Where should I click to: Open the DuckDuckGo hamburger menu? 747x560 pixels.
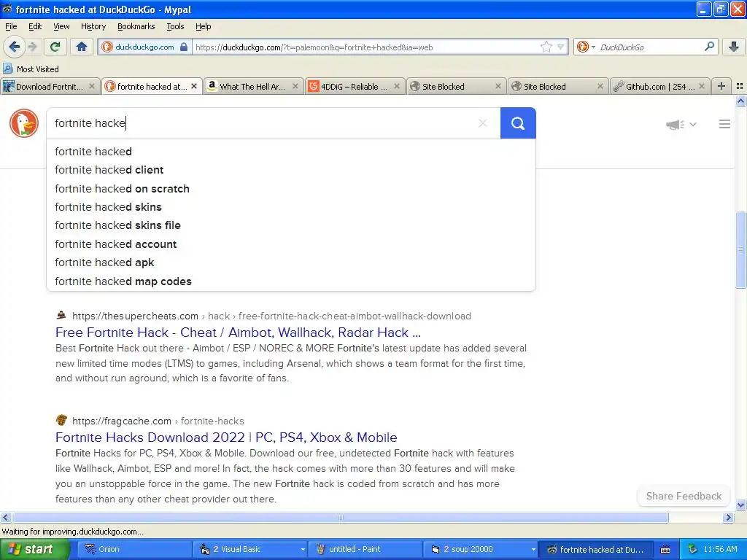[724, 124]
